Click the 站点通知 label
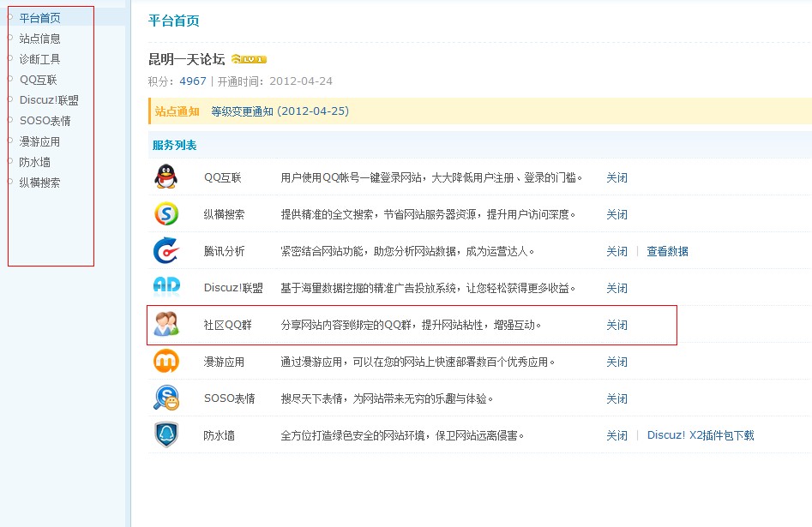The image size is (812, 527). point(177,111)
